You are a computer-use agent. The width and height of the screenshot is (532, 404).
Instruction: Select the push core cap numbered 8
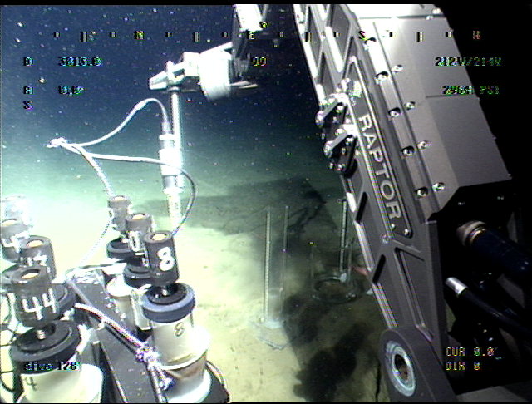coord(164,259)
